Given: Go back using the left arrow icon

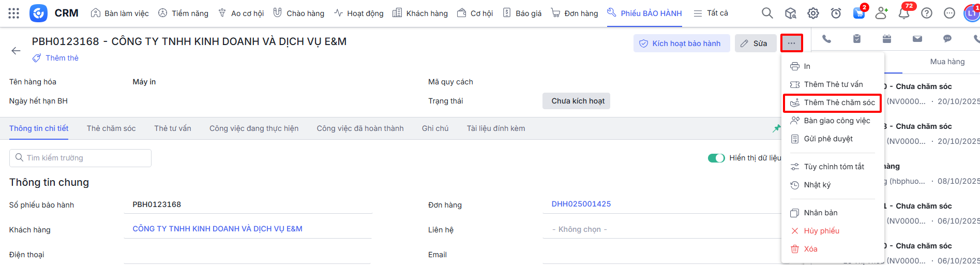Looking at the screenshot, I should coord(16,51).
